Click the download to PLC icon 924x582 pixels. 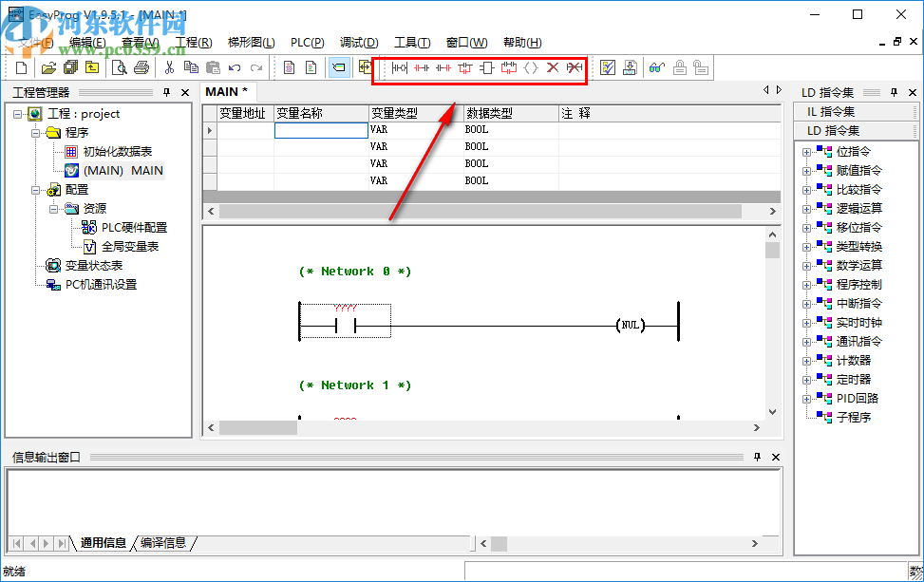[630, 68]
